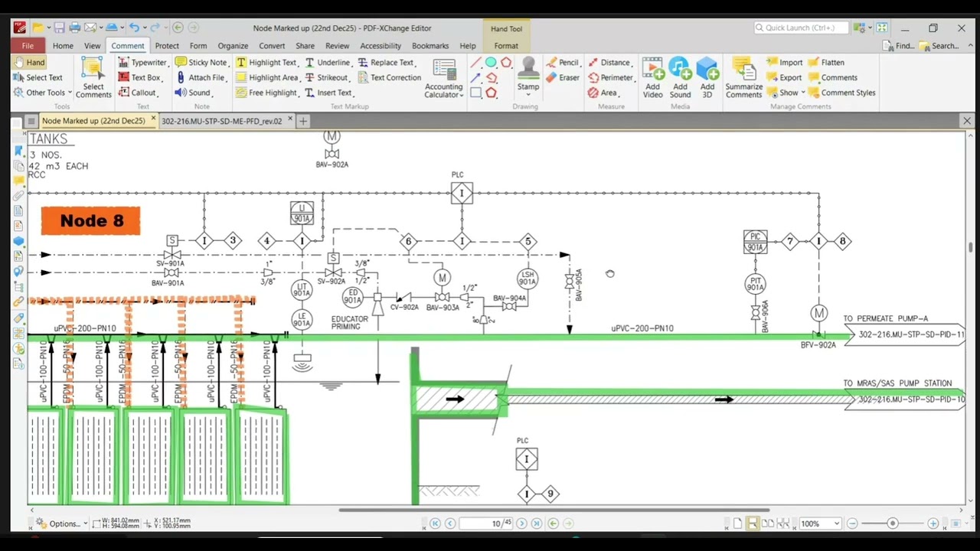Viewport: 980px width, 551px height.
Task: Close the Node Marked up document tab
Action: (153, 120)
